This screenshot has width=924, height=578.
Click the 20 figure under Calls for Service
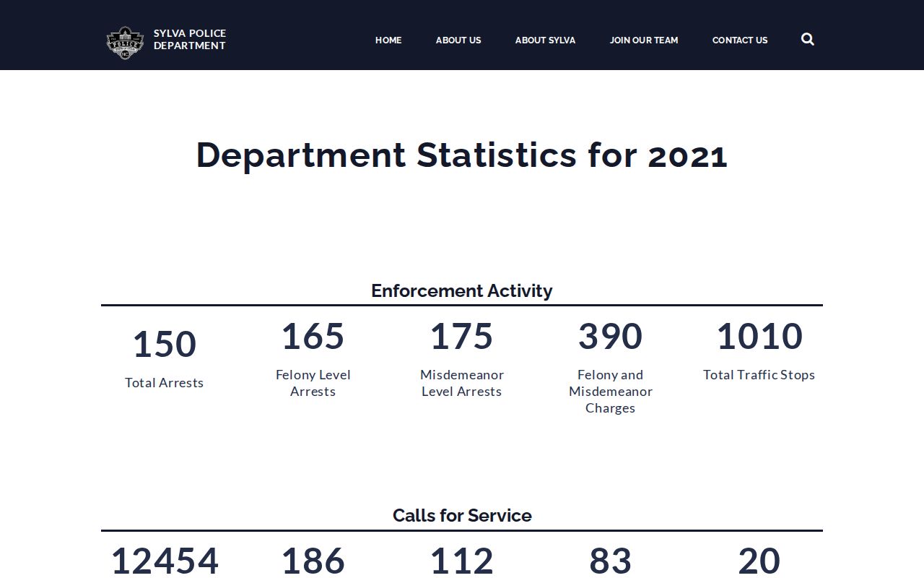click(x=759, y=561)
